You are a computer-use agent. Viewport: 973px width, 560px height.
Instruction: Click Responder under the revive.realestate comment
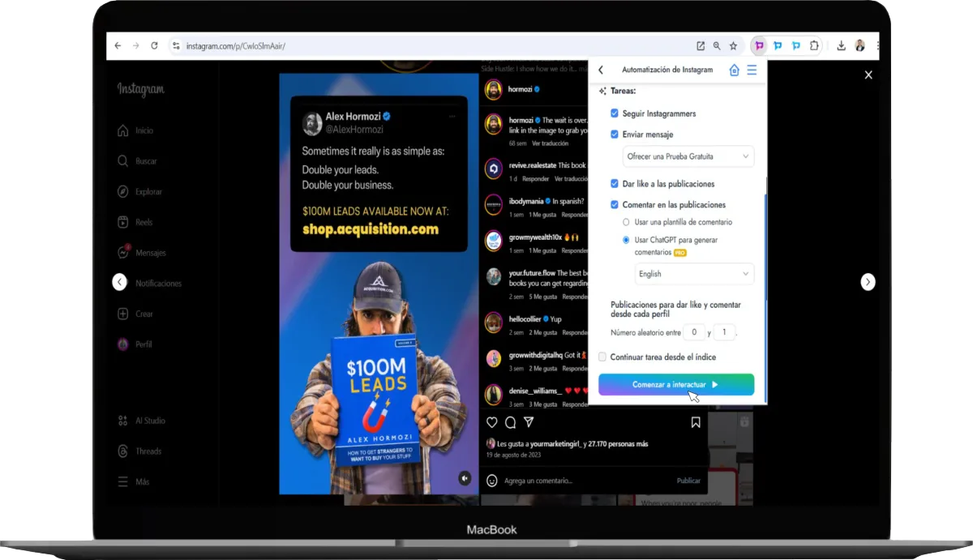tap(536, 178)
